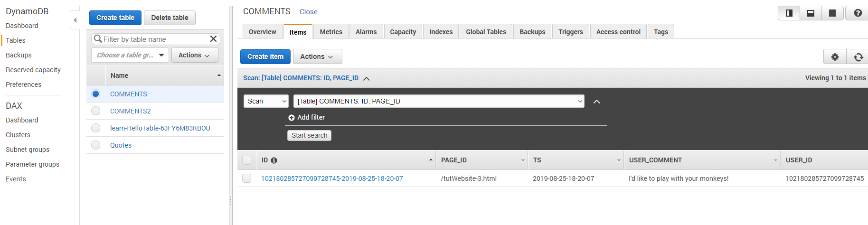Screen dimensions: 868x225
Task: Switch to the Access control tab
Action: pyautogui.click(x=618, y=32)
